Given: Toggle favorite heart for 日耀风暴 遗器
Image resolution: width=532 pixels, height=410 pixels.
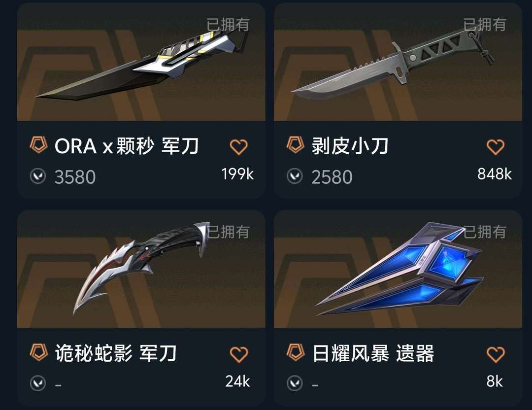Looking at the screenshot, I should 496,354.
